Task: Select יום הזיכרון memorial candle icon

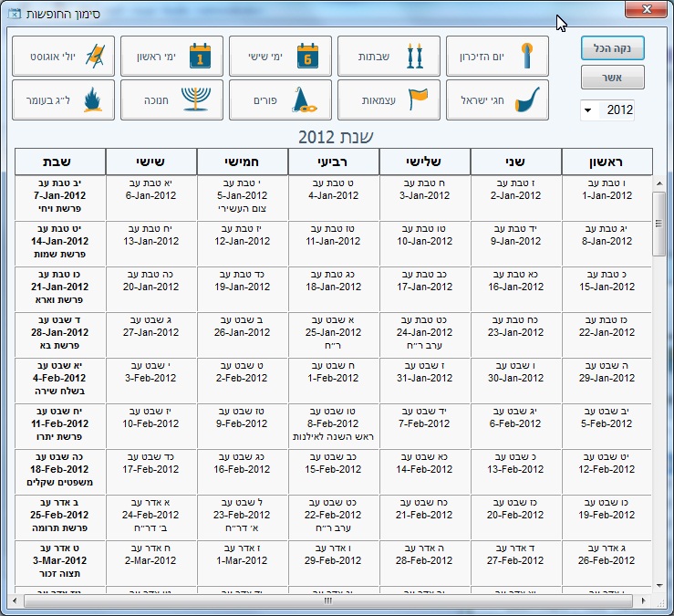Action: point(497,57)
